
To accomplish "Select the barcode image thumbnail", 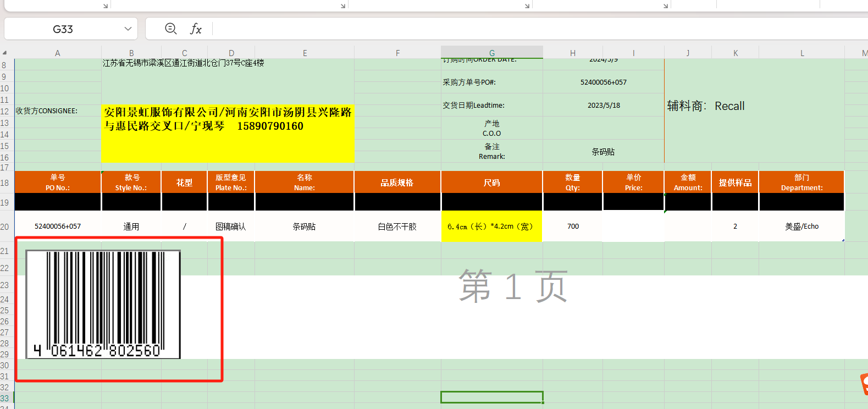I will pos(103,304).
